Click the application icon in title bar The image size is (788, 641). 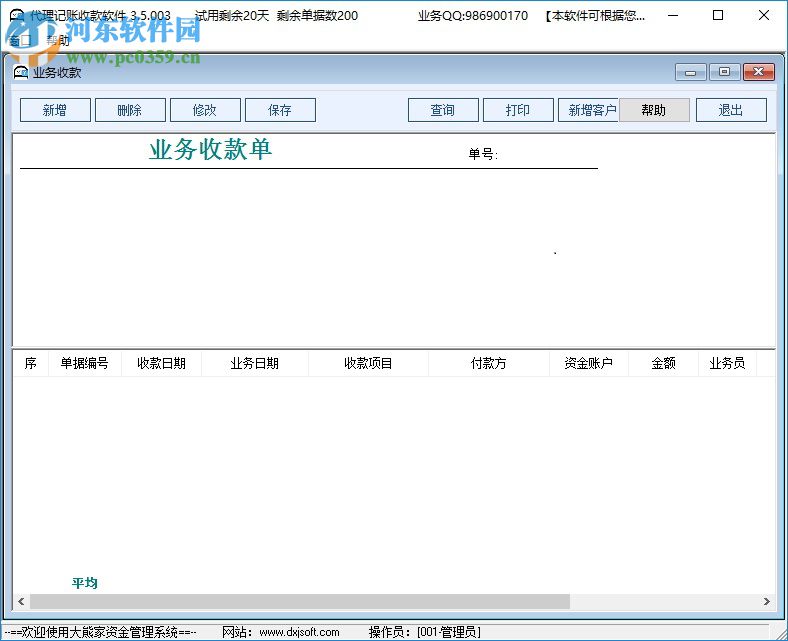click(x=17, y=15)
